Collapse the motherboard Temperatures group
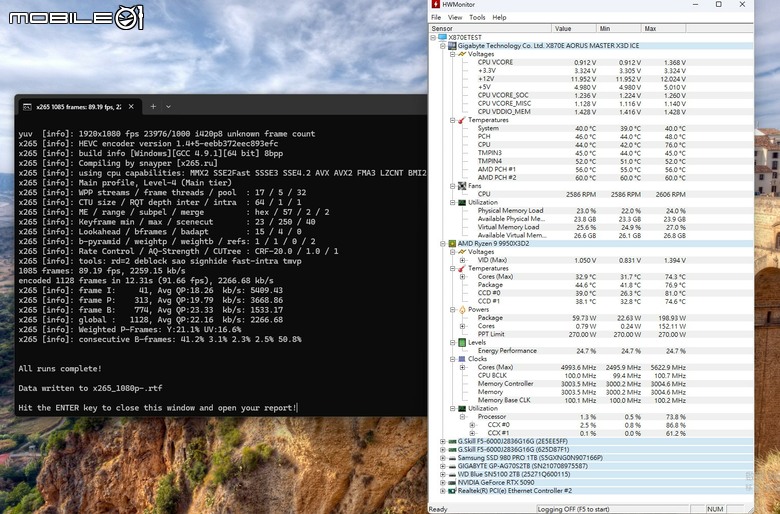The width and height of the screenshot is (780, 514). 453,120
